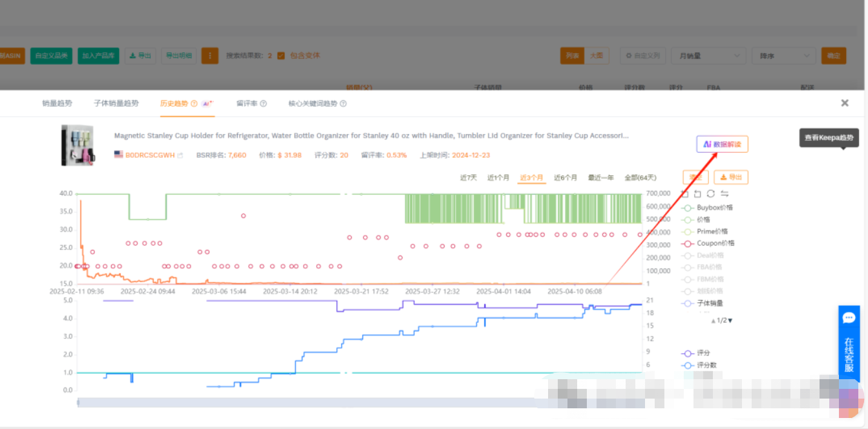Toggle the 价格 legend series
Image resolution: width=868 pixels, height=429 pixels.
click(695, 220)
